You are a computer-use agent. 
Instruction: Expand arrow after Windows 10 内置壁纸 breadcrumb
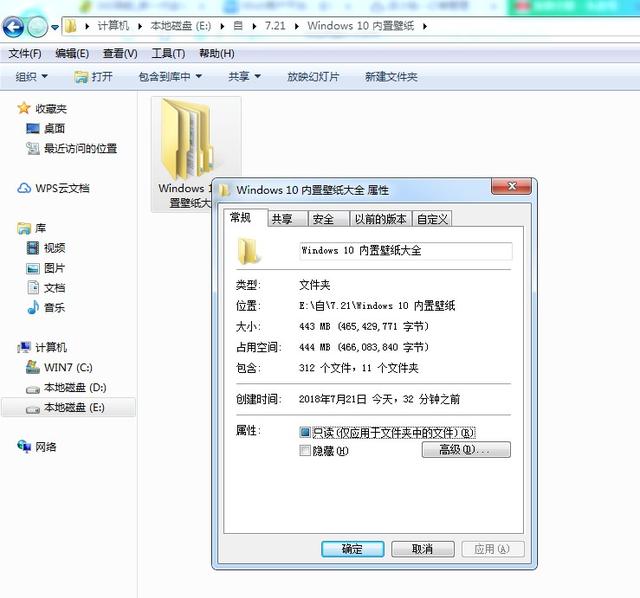click(x=425, y=27)
